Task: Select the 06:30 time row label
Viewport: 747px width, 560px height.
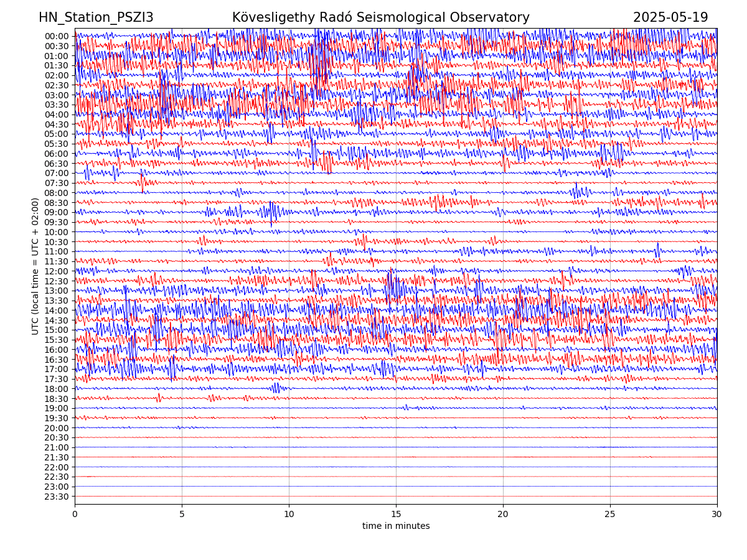Action: point(56,164)
